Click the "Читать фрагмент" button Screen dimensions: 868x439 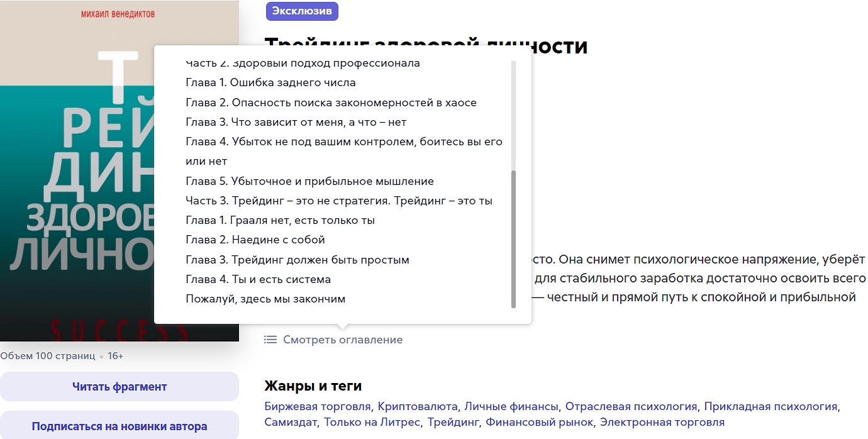tap(120, 386)
